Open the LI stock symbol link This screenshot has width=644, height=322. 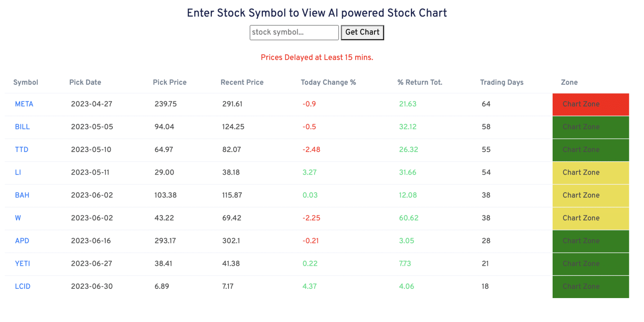pos(18,173)
